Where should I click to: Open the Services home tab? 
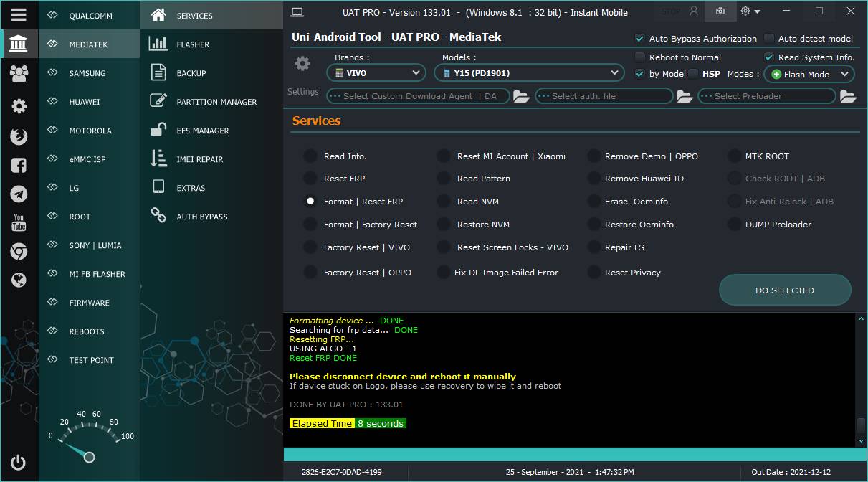point(211,15)
